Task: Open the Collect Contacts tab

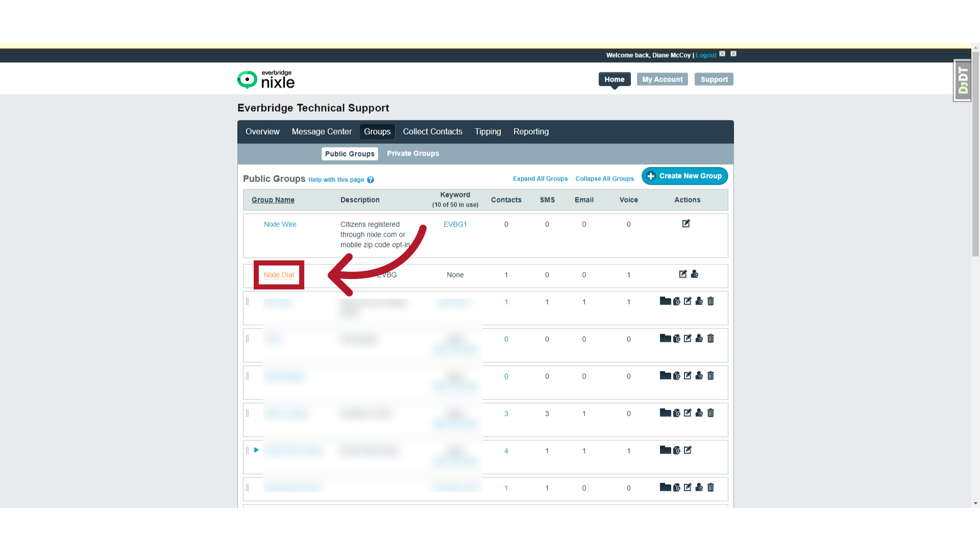Action: click(432, 132)
